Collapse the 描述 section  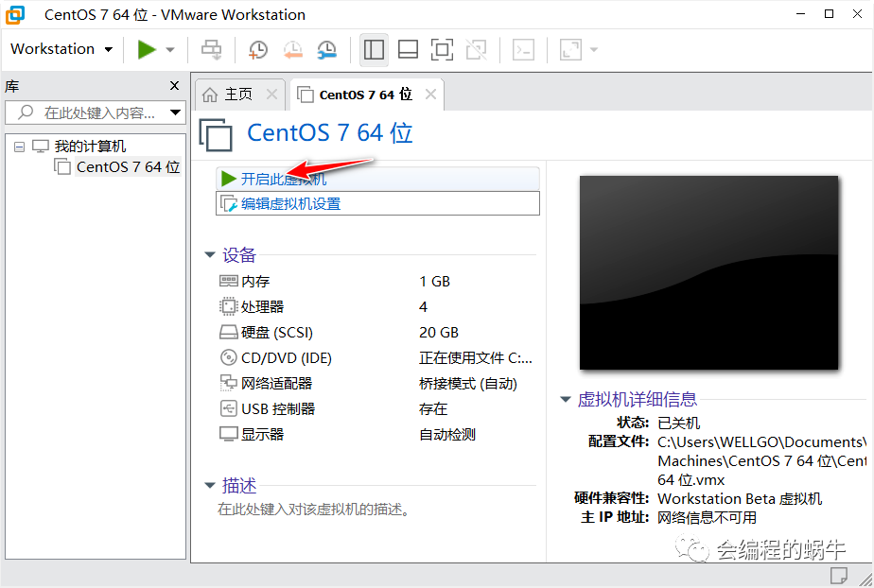(x=210, y=486)
